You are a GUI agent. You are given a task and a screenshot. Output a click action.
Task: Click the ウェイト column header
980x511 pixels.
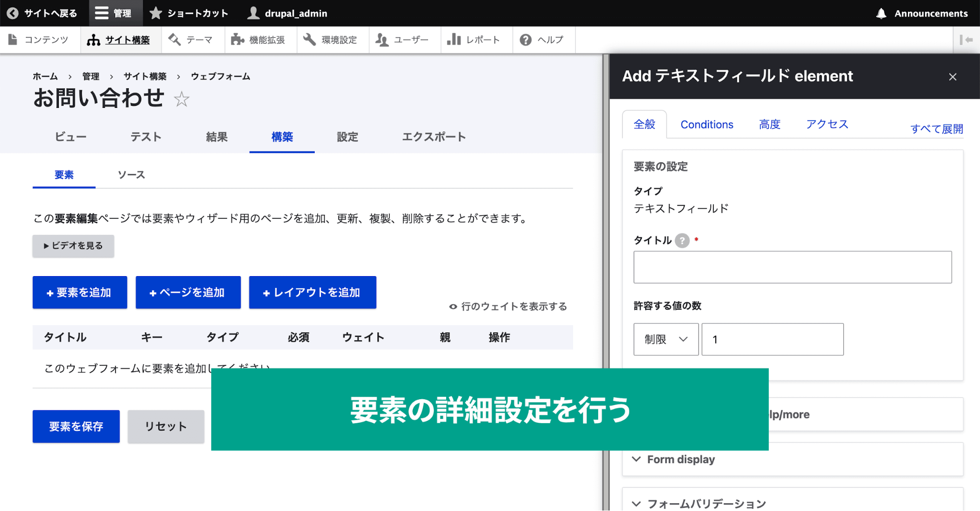363,337
